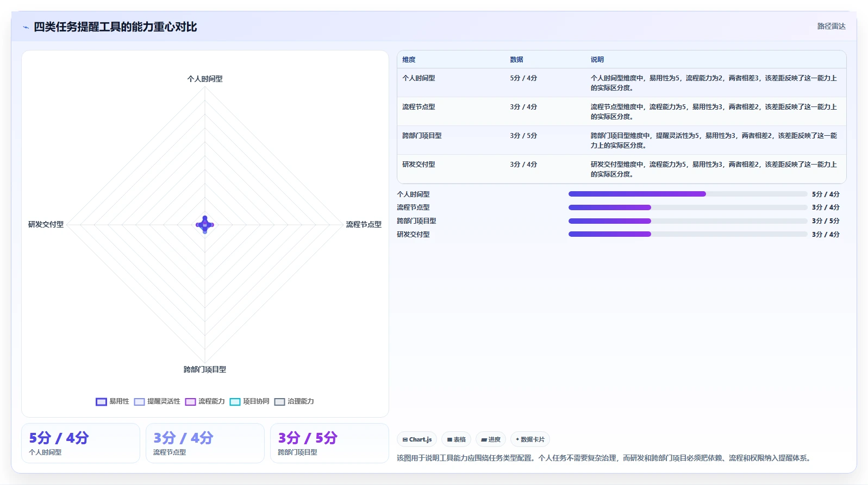Open the 3分 / 4分 流程节点型 card
The height and width of the screenshot is (485, 868).
pyautogui.click(x=205, y=443)
